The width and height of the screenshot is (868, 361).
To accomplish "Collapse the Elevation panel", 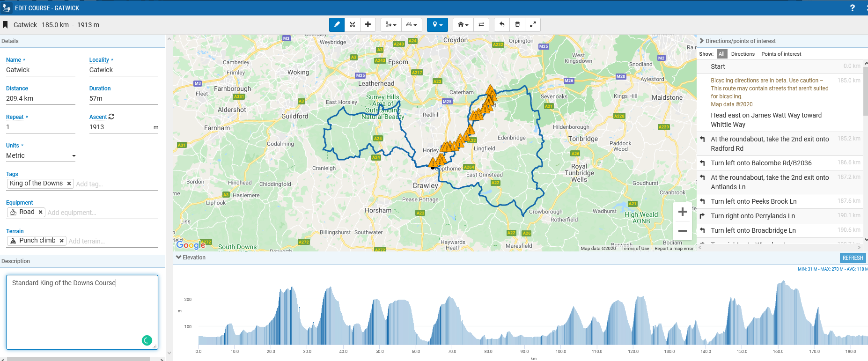I will [178, 257].
